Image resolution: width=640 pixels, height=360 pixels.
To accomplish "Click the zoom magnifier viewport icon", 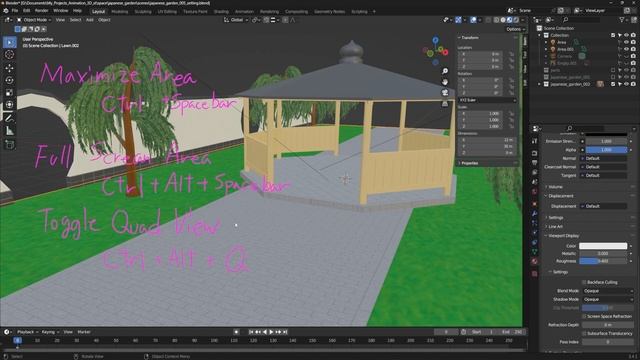I will pos(445,71).
